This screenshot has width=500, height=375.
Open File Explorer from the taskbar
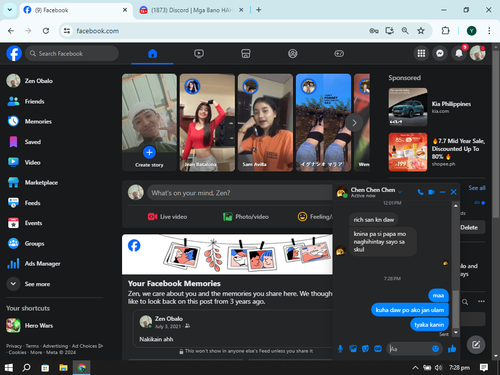click(63, 368)
